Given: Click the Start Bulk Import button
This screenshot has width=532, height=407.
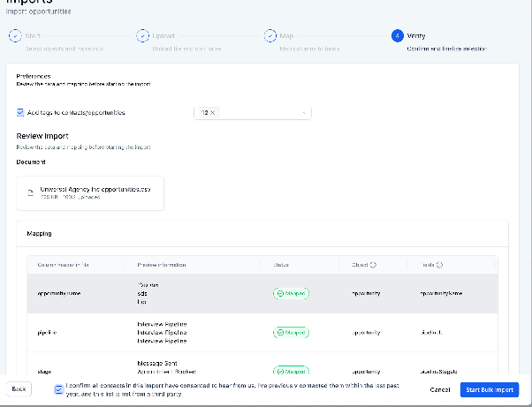Looking at the screenshot, I should coord(490,389).
